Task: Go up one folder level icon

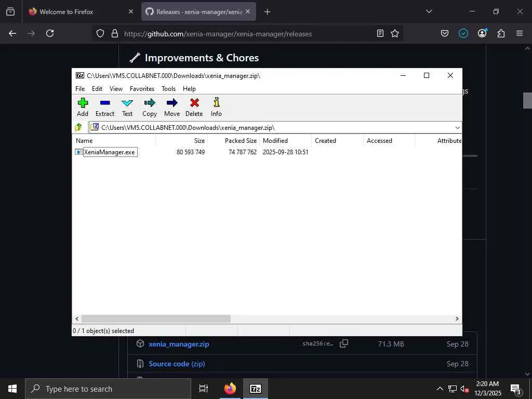Action: click(x=78, y=127)
